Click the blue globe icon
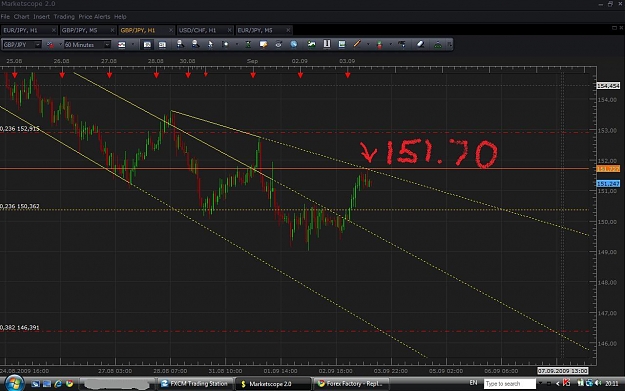Image resolution: width=625 pixels, height=391 pixels. [294, 45]
